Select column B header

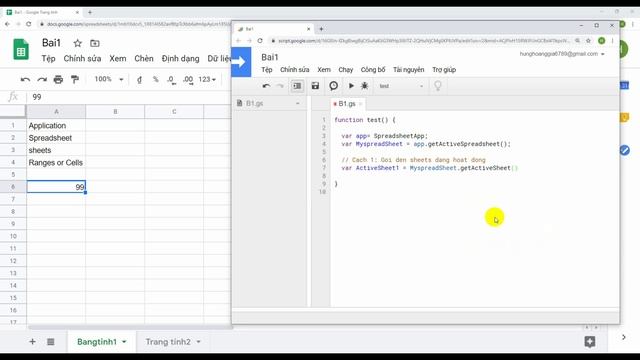coord(115,111)
